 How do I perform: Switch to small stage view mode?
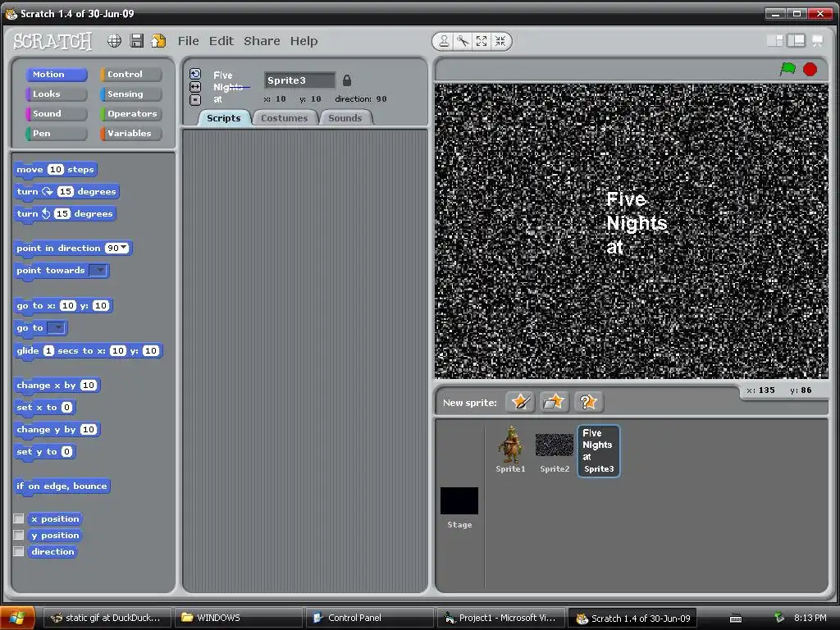coord(774,41)
